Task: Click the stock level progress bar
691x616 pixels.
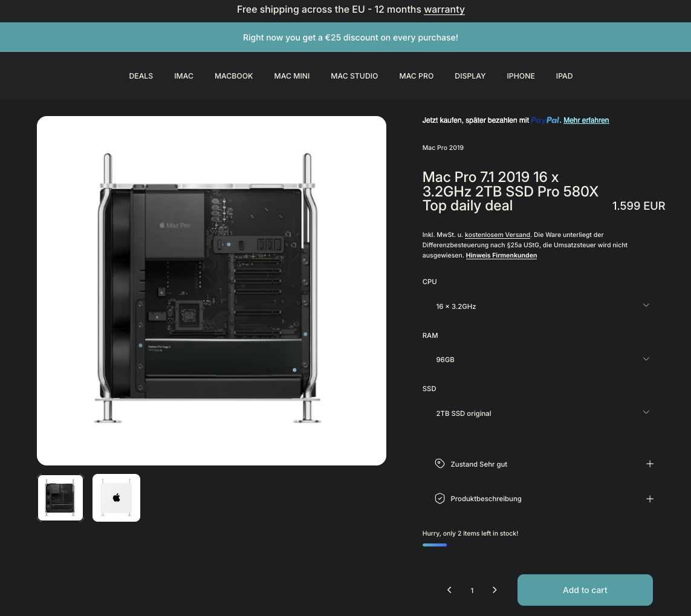Action: click(434, 545)
